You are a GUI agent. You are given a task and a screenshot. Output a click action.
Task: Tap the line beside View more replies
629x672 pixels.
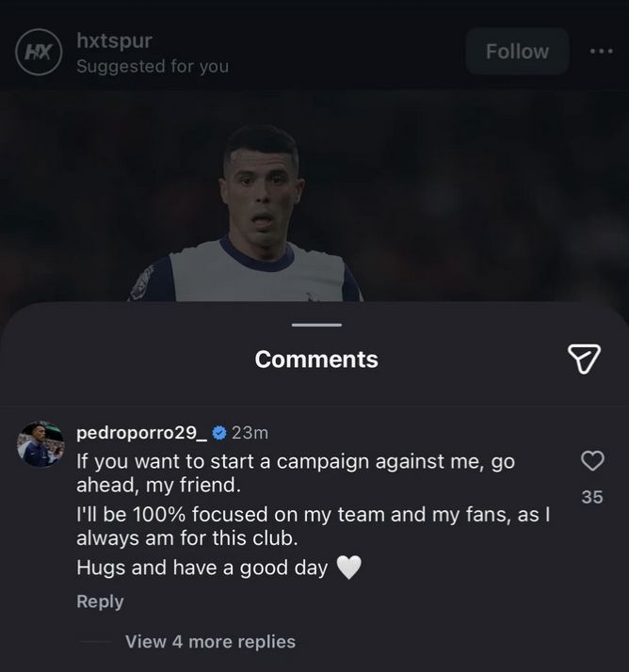click(95, 642)
